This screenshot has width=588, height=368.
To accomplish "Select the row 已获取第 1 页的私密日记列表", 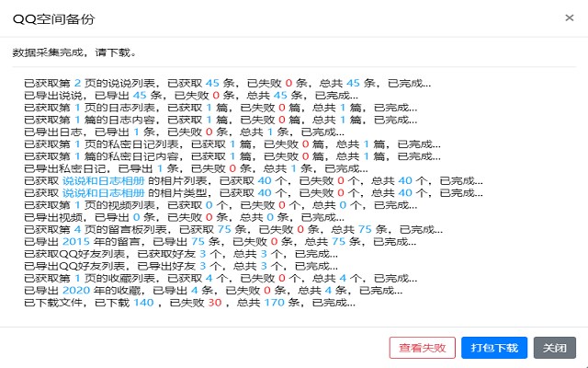I will (232, 144).
